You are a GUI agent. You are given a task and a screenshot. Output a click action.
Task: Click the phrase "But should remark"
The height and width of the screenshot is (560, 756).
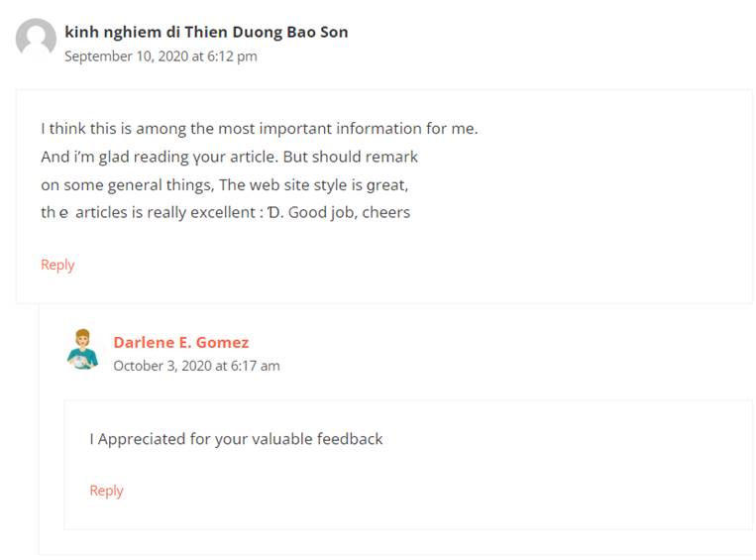(351, 157)
